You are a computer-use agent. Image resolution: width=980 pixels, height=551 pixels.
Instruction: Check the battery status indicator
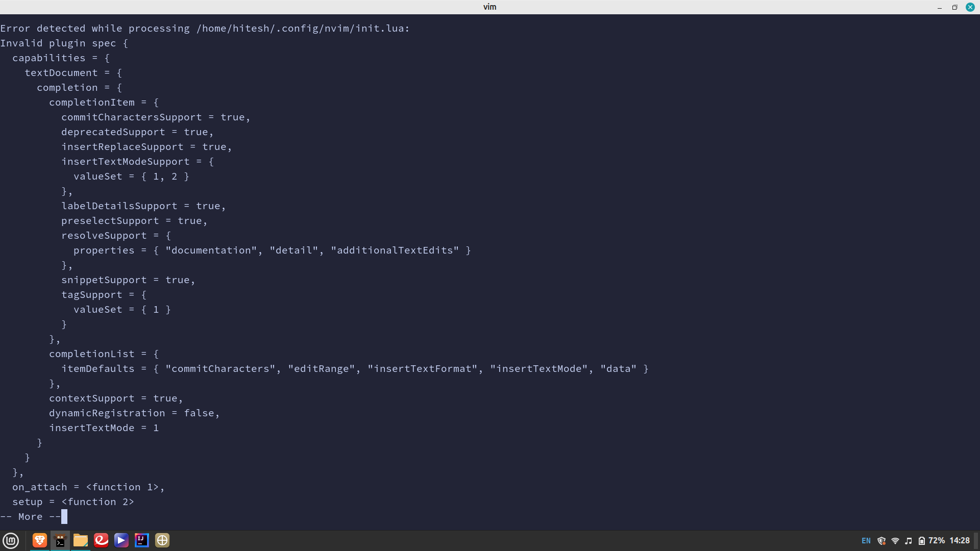tap(921, 540)
